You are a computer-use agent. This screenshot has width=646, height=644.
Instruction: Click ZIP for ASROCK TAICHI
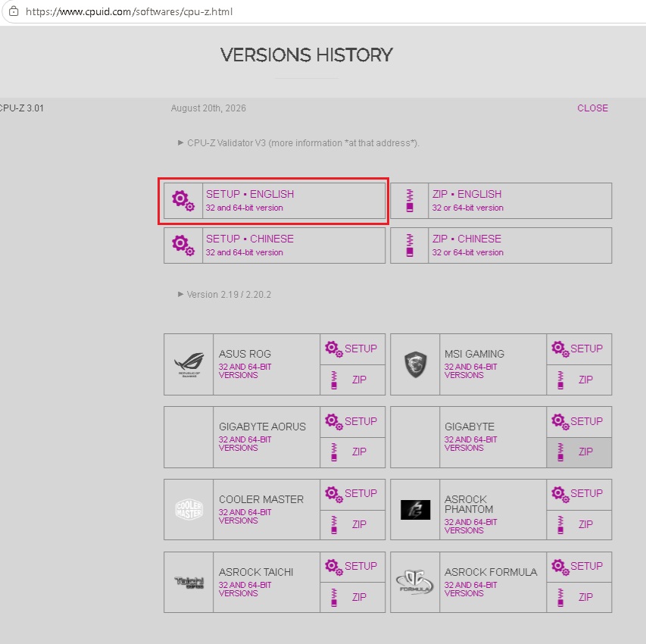click(x=353, y=598)
